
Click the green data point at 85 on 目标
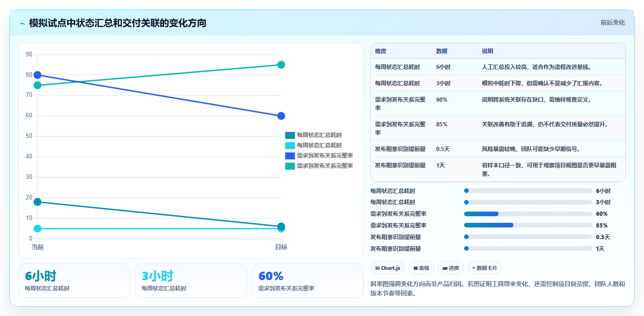click(x=281, y=65)
